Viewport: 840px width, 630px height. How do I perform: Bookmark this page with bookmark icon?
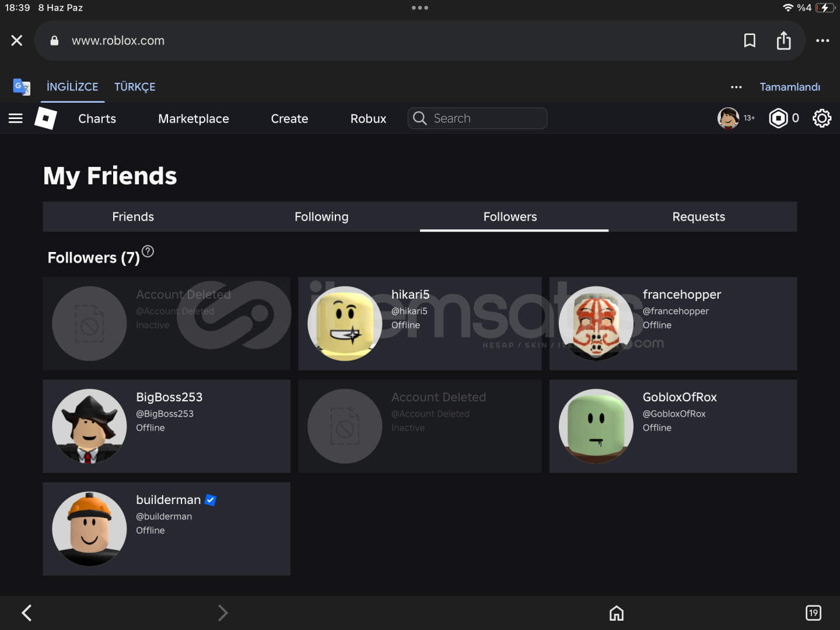click(x=750, y=40)
